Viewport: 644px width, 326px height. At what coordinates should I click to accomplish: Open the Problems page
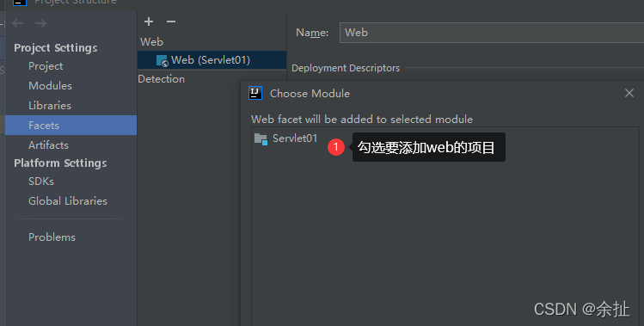(52, 237)
